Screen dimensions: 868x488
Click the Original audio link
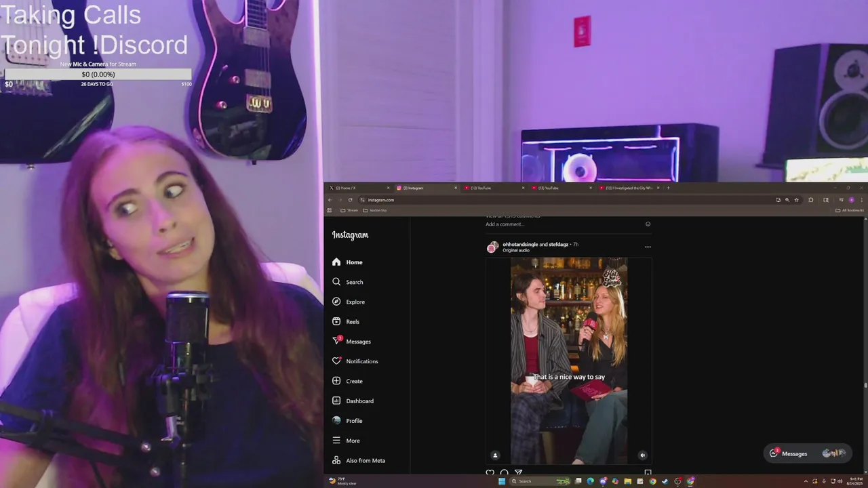516,250
